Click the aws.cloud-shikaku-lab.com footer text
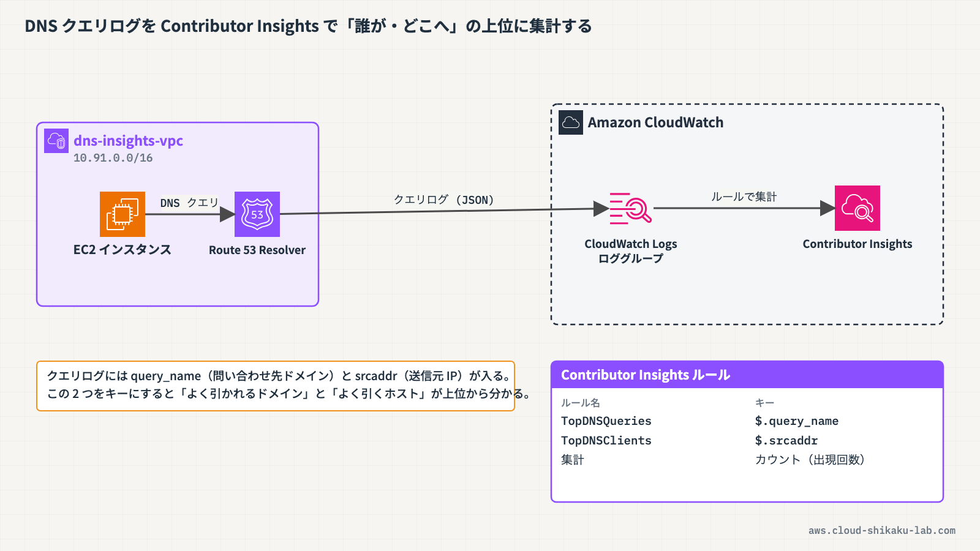Screen dimensions: 980x551 pos(882,531)
